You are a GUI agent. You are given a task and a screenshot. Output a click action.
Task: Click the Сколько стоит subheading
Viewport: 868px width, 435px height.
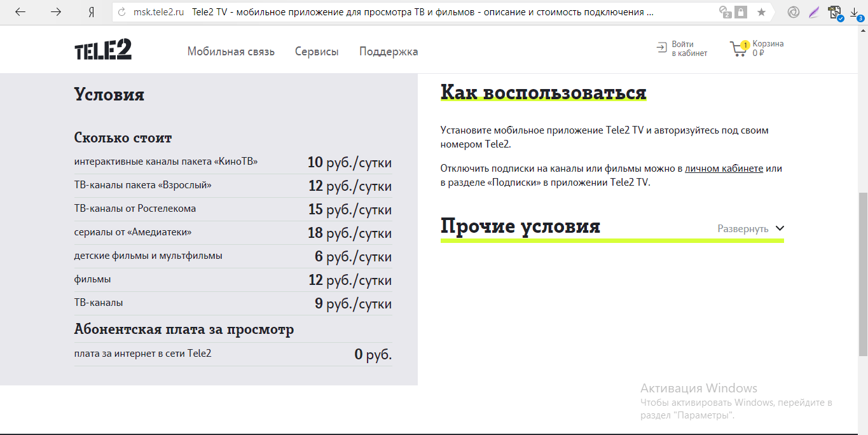(x=123, y=137)
